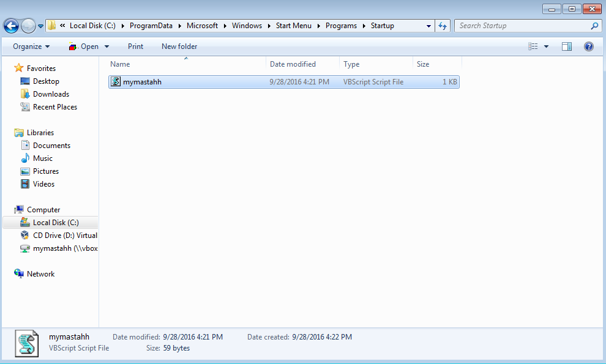Click the Date created value in details pane
This screenshot has height=364, width=606.
click(x=322, y=337)
